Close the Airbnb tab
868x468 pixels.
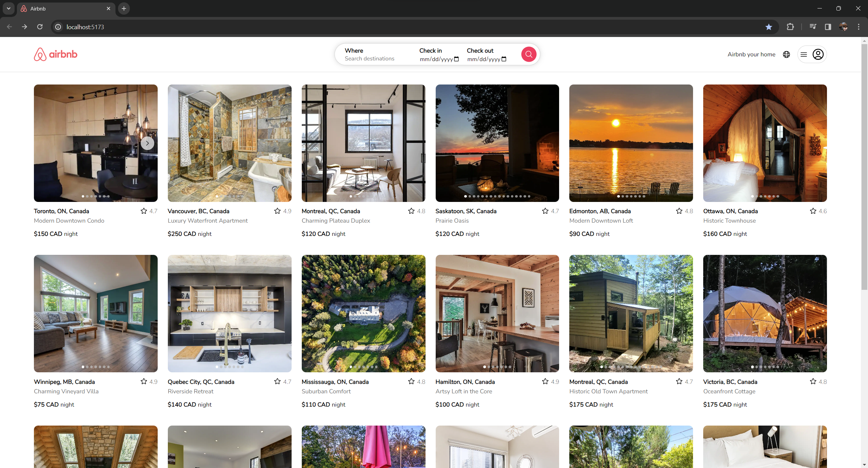(108, 8)
